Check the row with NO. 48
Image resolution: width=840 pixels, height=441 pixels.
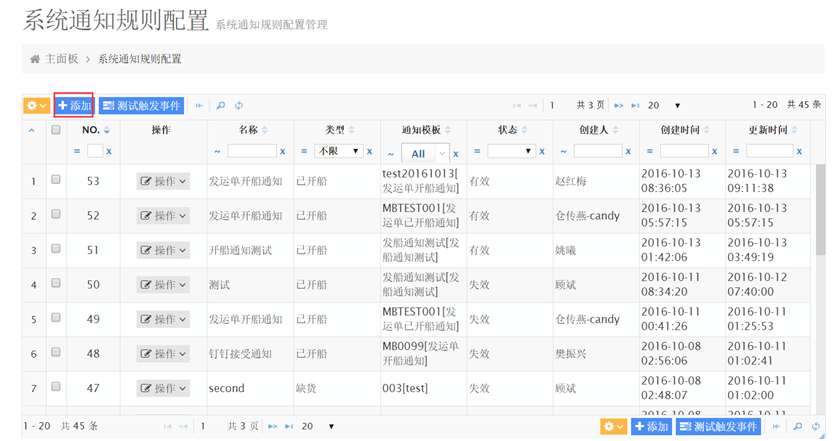pyautogui.click(x=56, y=352)
